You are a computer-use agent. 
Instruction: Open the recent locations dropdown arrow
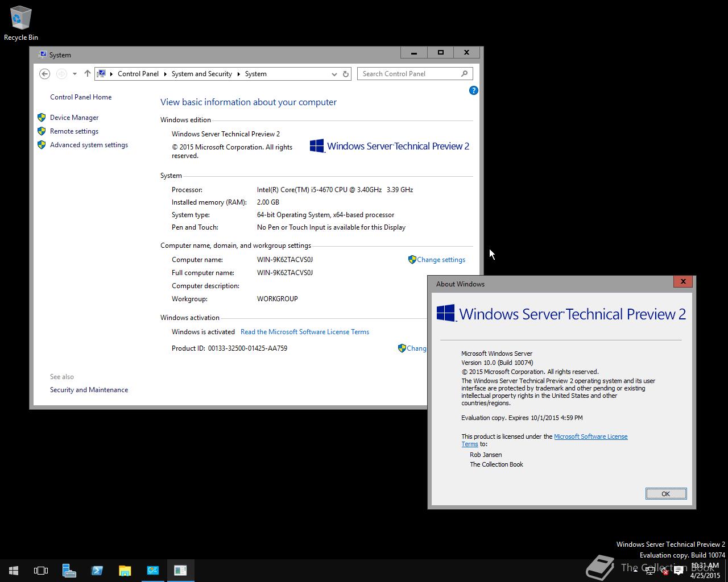click(x=75, y=74)
